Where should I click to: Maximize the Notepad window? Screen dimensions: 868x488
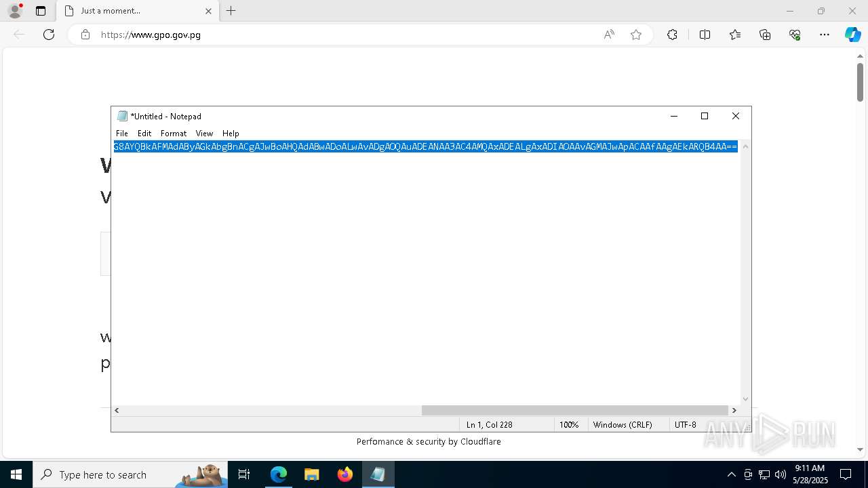[705, 116]
